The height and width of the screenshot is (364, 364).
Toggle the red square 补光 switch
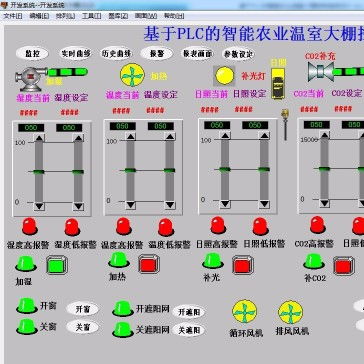coord(243,265)
